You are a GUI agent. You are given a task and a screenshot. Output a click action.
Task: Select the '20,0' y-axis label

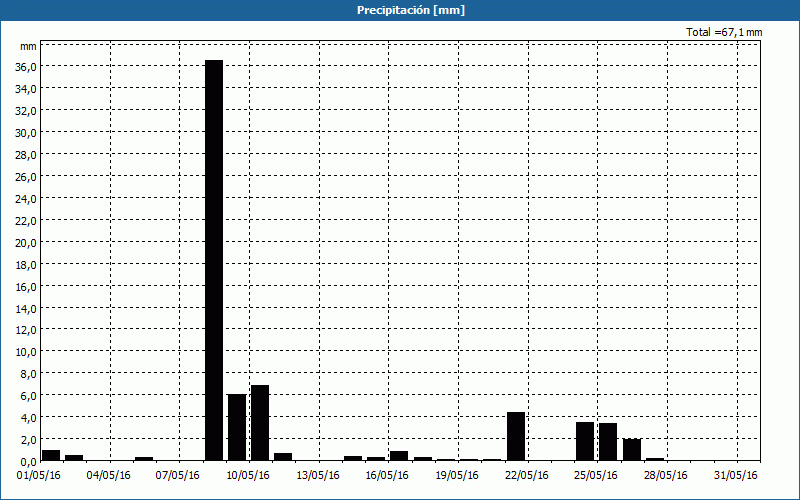point(26,242)
